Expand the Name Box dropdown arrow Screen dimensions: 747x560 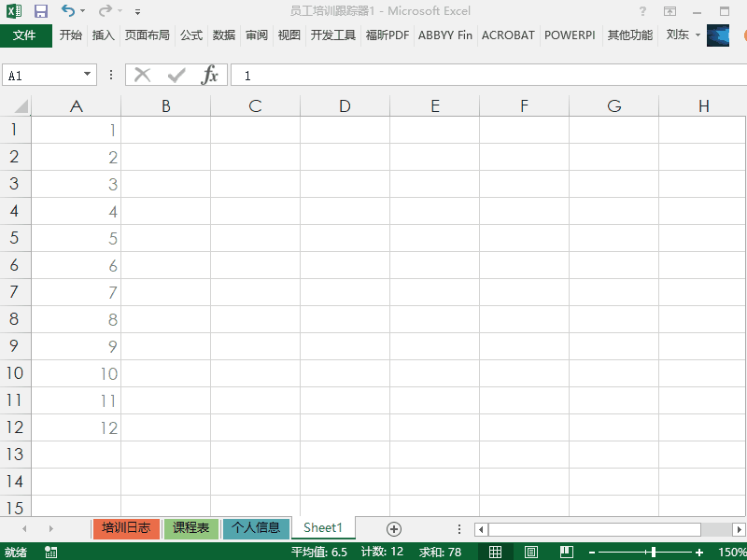point(88,76)
